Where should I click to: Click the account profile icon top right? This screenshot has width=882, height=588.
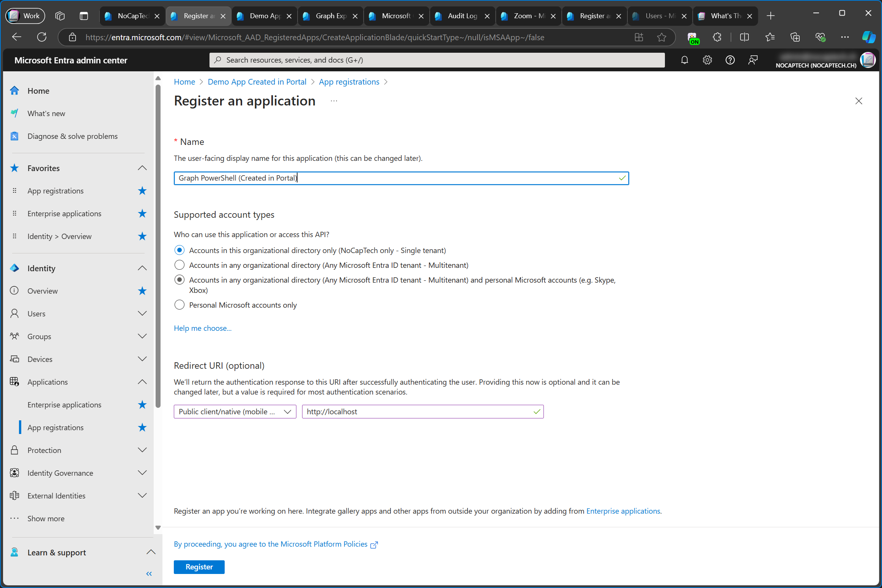click(x=867, y=60)
